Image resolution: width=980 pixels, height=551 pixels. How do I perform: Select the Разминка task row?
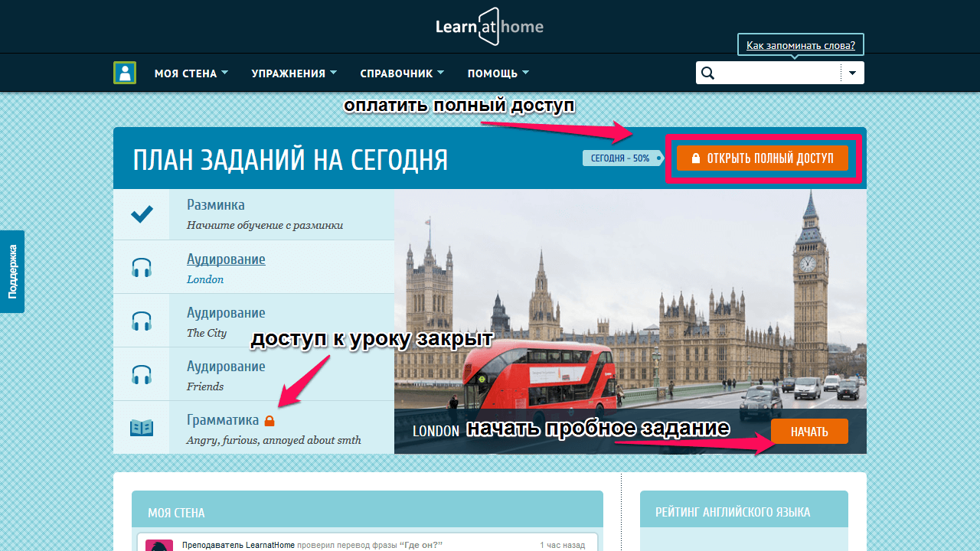pyautogui.click(x=253, y=214)
